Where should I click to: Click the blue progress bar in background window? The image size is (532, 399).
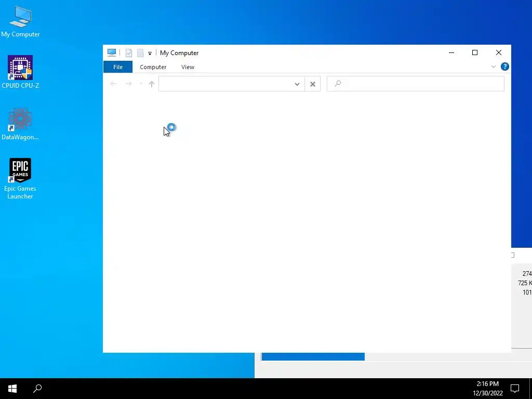[x=313, y=356]
